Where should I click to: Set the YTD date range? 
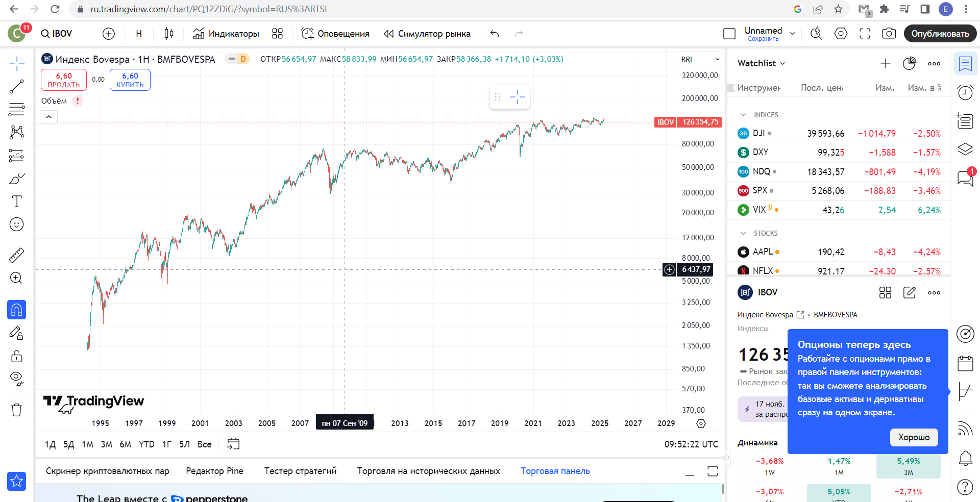(146, 444)
